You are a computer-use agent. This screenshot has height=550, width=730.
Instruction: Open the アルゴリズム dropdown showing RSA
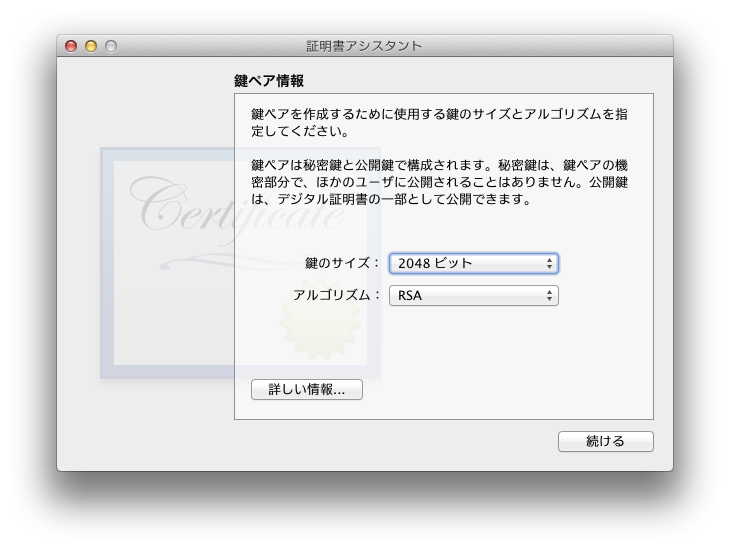pyautogui.click(x=473, y=296)
